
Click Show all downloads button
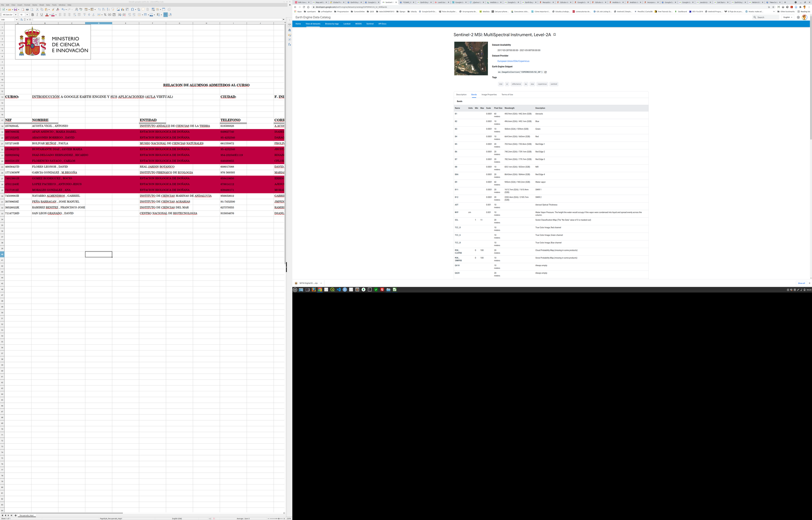[x=801, y=283]
